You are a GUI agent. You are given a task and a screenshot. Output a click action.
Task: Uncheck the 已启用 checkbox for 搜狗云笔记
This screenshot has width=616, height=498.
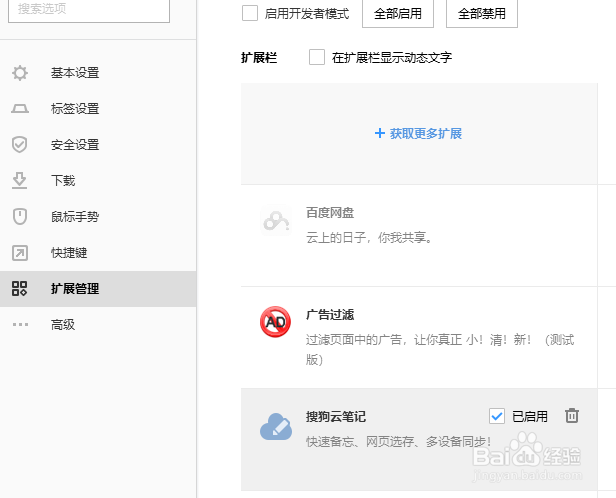coord(497,416)
